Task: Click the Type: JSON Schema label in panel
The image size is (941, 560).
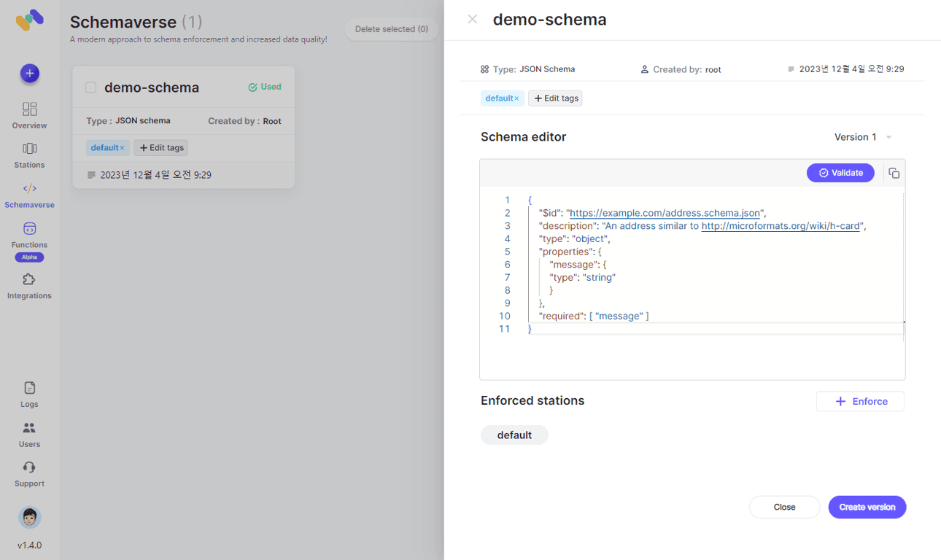Action: [527, 69]
